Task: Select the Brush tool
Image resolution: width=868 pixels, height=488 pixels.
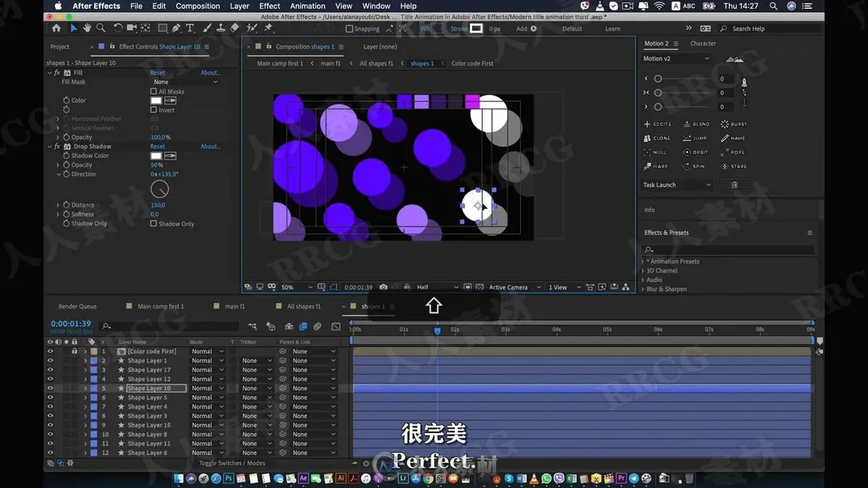Action: (x=208, y=28)
